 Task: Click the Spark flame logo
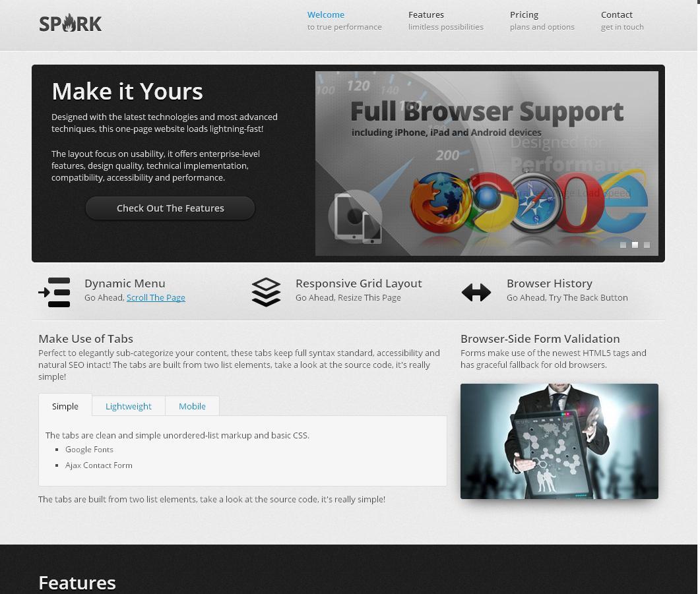(70, 24)
